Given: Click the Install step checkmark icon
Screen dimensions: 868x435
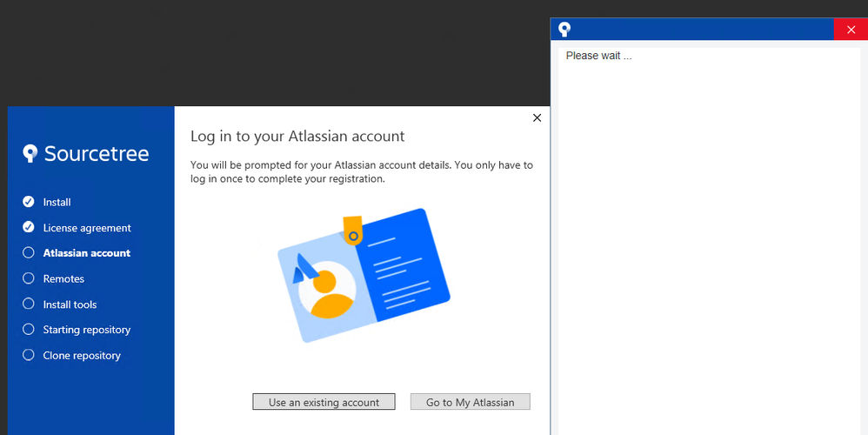Looking at the screenshot, I should coord(28,202).
